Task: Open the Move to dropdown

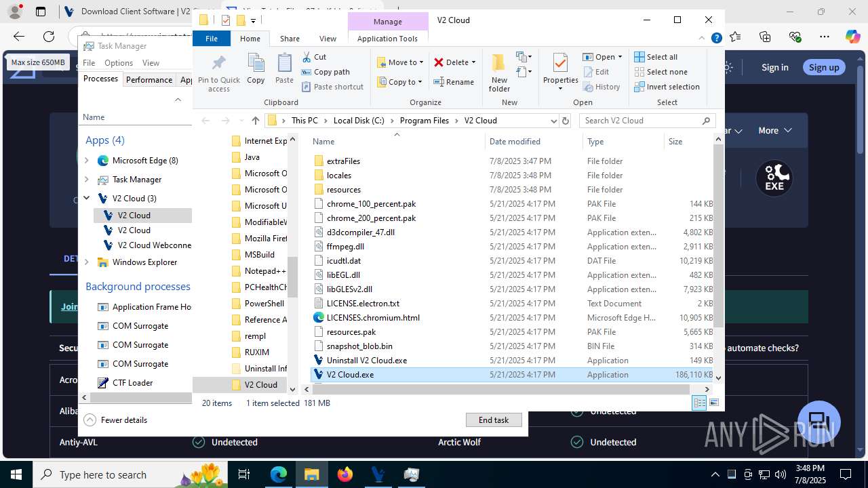Action: tap(400, 62)
